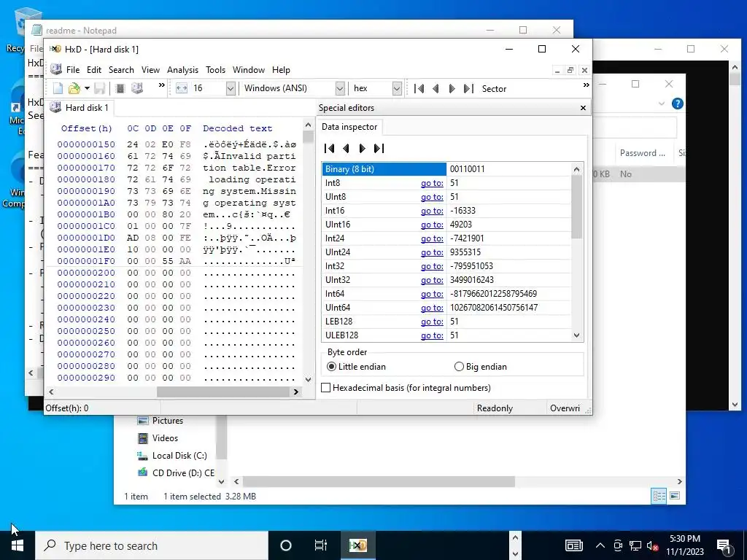Click the hex view vertical scrollbar

click(309, 252)
